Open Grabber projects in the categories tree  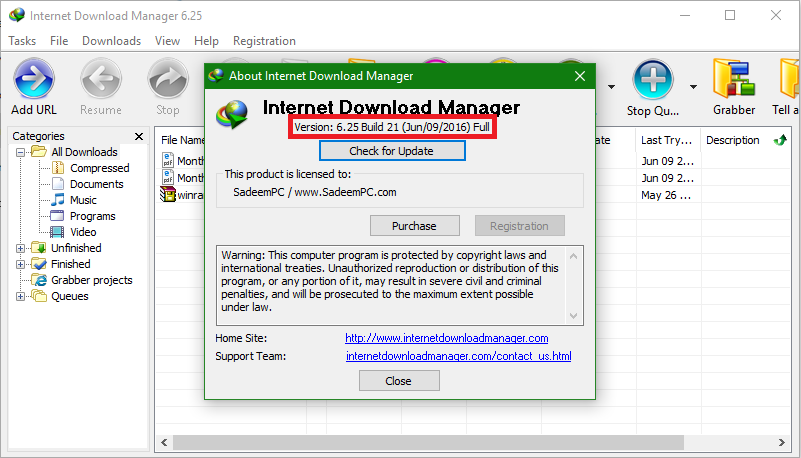(x=91, y=280)
